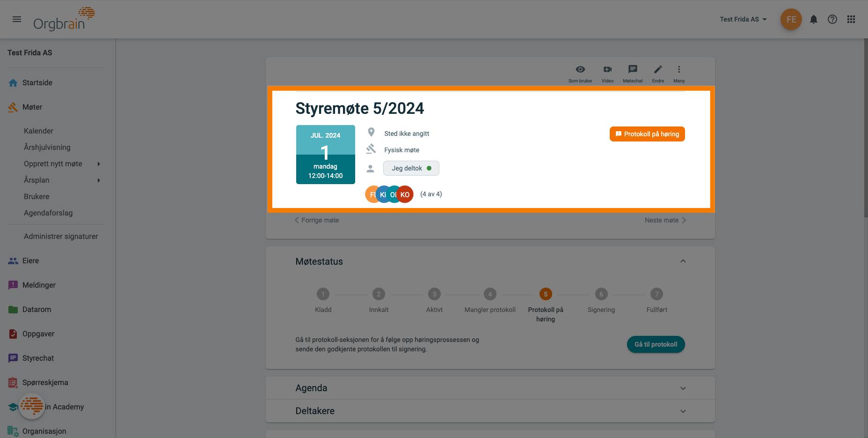
Task: Open the apps grid icon
Action: click(851, 19)
